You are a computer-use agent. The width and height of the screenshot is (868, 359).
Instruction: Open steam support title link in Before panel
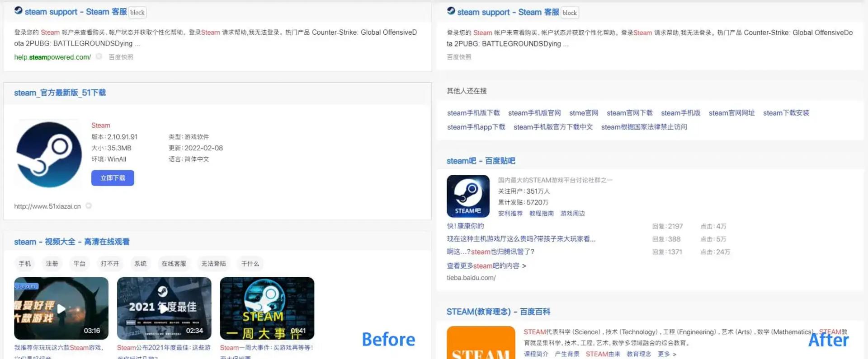pyautogui.click(x=75, y=12)
